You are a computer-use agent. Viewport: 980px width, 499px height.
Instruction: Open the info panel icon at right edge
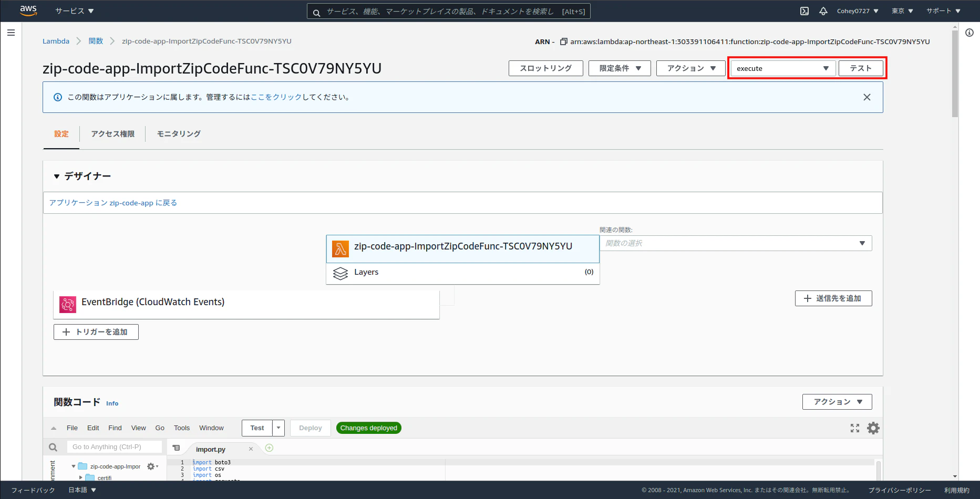tap(969, 33)
